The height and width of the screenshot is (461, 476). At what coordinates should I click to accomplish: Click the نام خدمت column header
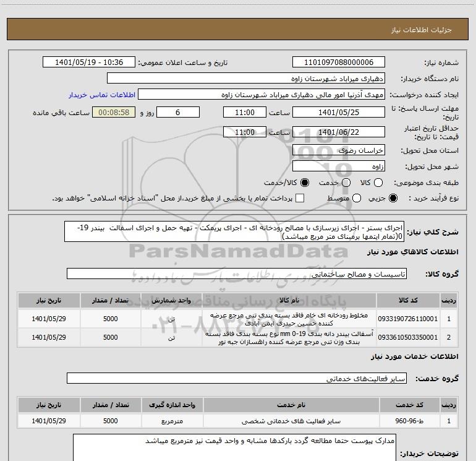tap(291, 405)
